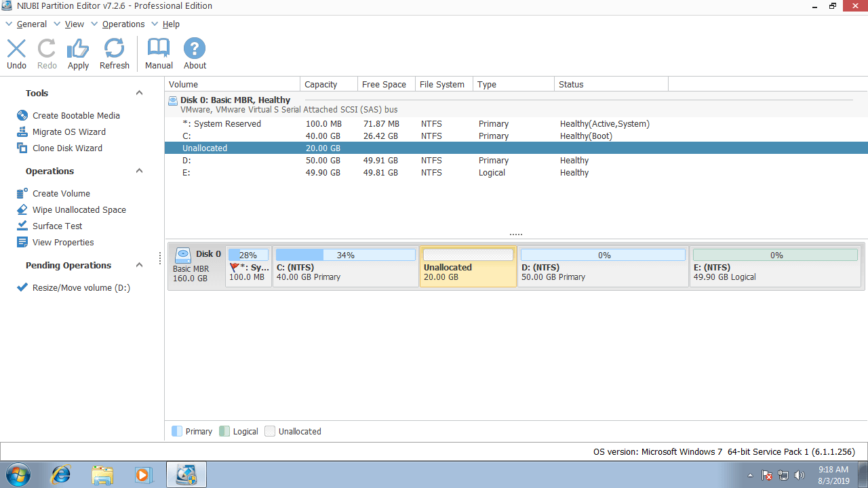Click the Refresh toolbar icon
The width and height of the screenshot is (868, 488).
coord(114,54)
